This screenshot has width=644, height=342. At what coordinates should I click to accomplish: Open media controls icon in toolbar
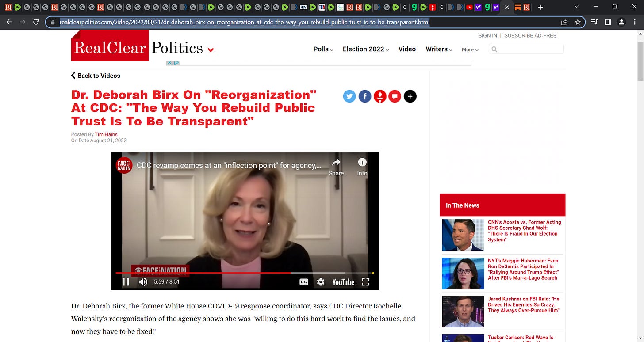(x=594, y=22)
